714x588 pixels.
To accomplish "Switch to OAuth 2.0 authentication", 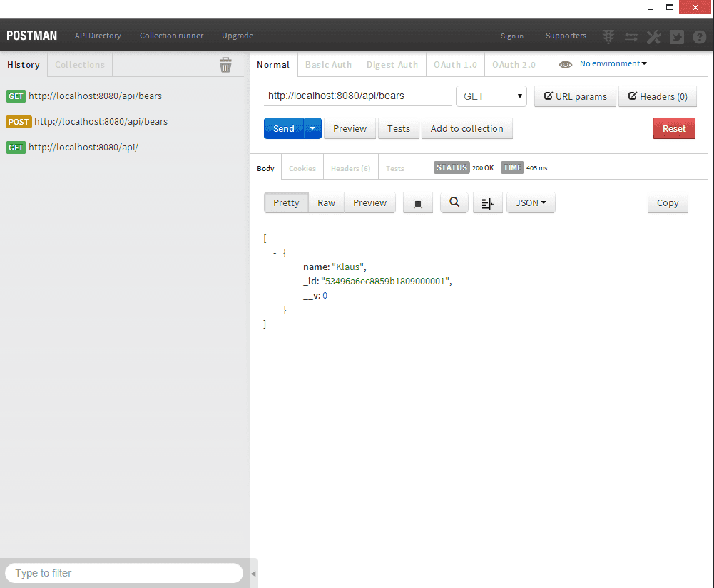I will pyautogui.click(x=514, y=63).
